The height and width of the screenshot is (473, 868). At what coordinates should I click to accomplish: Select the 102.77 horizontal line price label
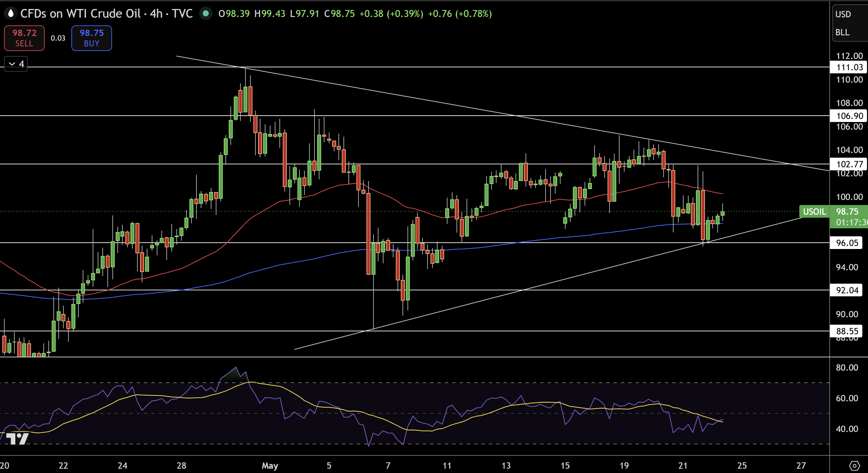coord(848,164)
